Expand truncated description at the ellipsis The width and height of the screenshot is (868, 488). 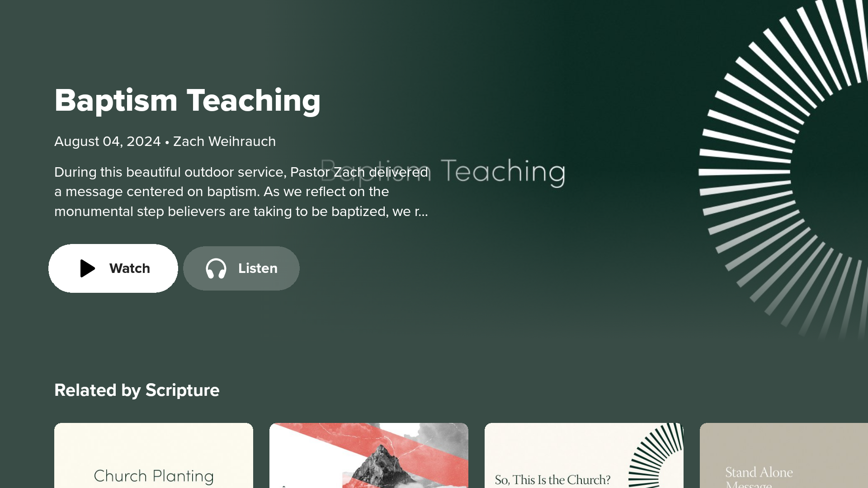(421, 211)
